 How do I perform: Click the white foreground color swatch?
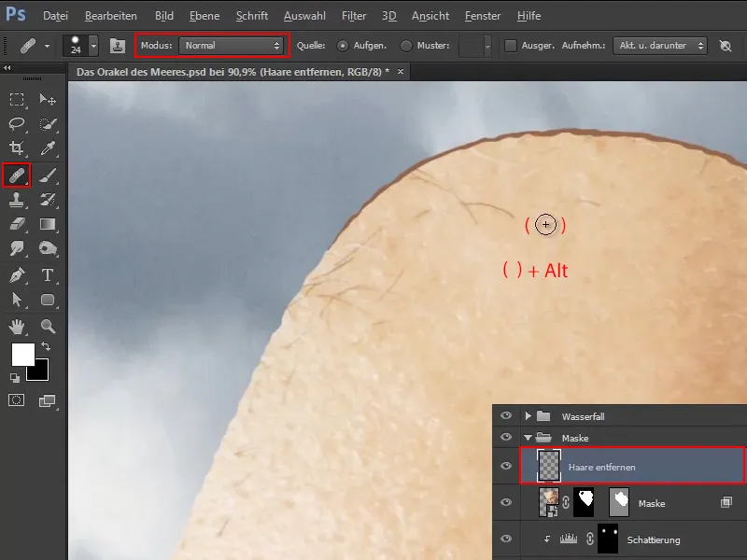click(x=22, y=355)
